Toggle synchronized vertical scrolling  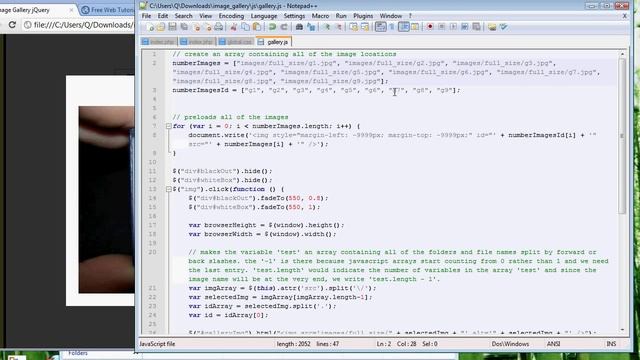click(x=353, y=27)
